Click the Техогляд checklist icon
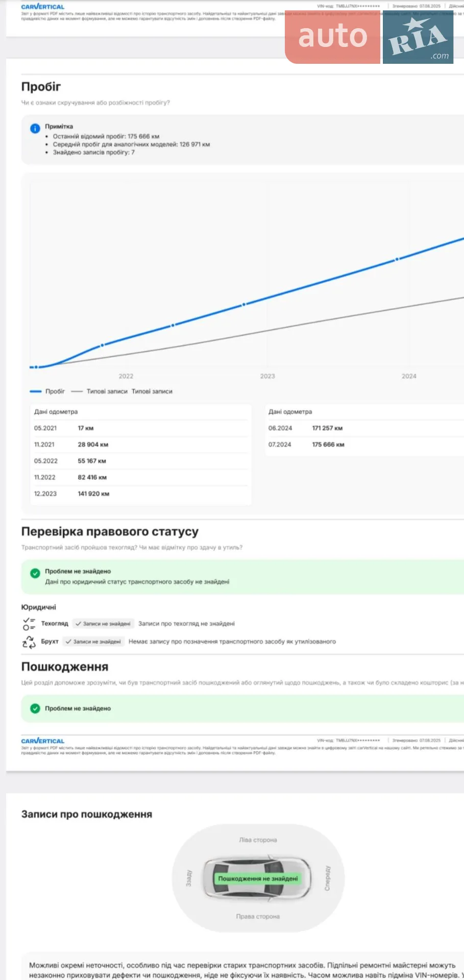Viewport: 464px width, 980px height. (29, 624)
